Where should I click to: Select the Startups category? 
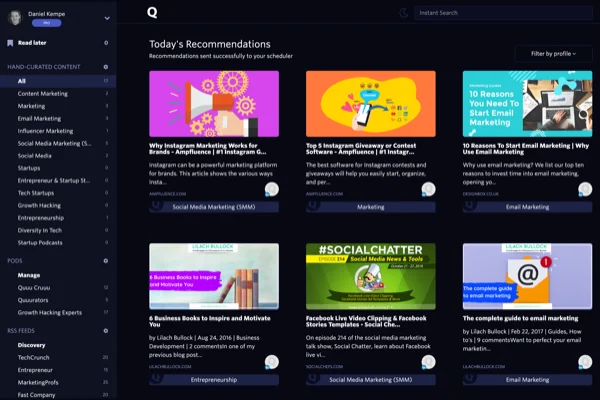pyautogui.click(x=58, y=168)
